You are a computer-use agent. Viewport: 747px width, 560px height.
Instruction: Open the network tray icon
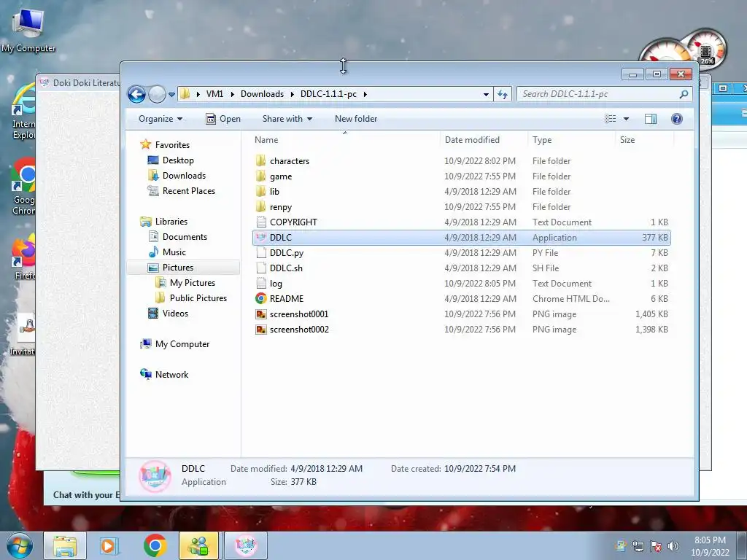(x=638, y=546)
